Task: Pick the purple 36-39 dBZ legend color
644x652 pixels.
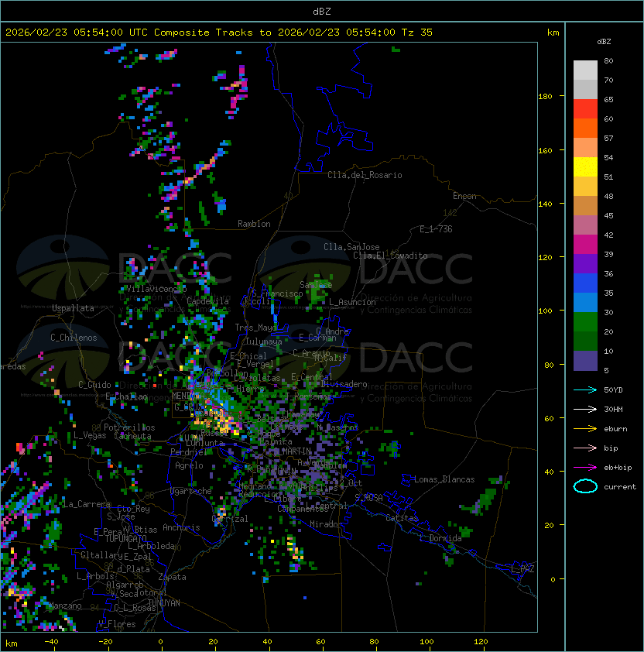Action: coord(585,264)
